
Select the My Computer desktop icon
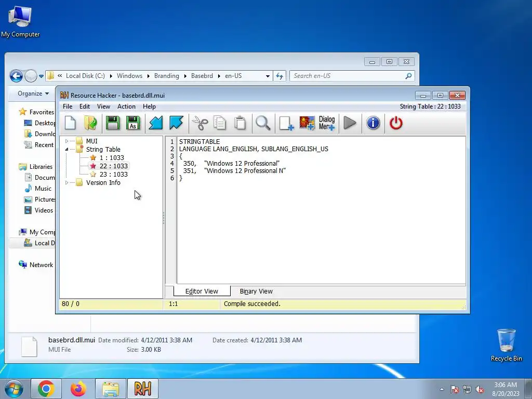click(x=20, y=21)
